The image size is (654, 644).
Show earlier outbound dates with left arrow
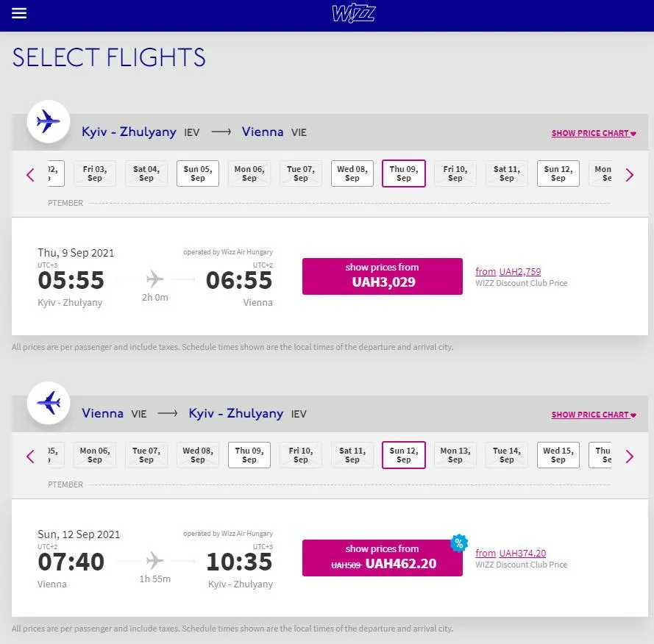point(30,175)
